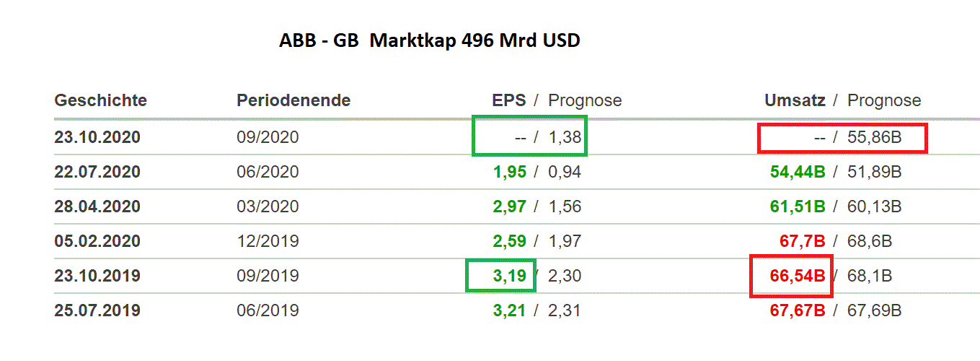Image resolution: width=980 pixels, height=361 pixels.
Task: Open the 25.07.2019 date entry
Action: coord(97,310)
